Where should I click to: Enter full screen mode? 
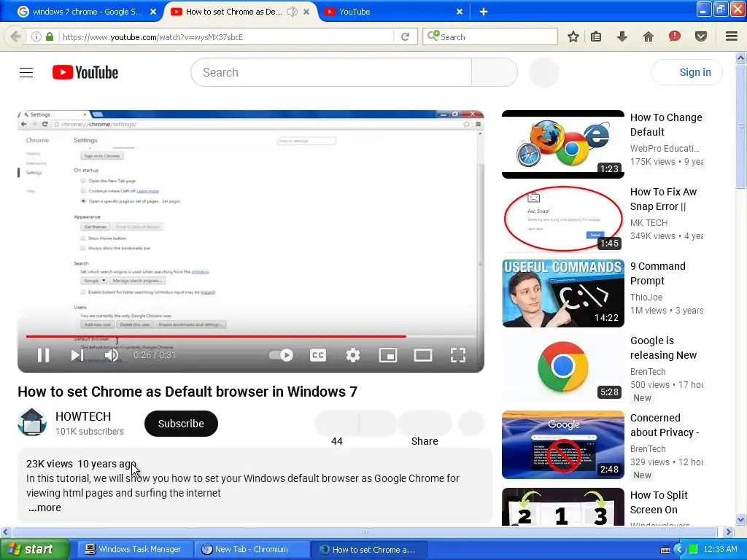coord(458,355)
